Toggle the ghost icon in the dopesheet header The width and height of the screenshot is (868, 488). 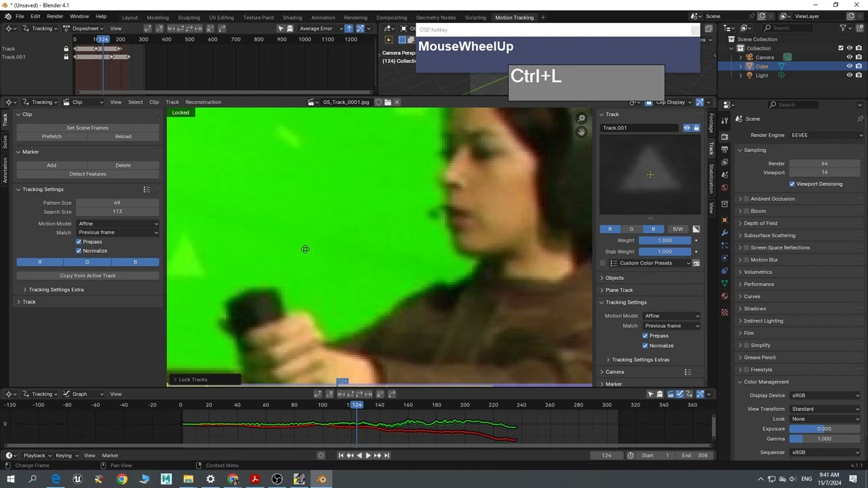290,28
